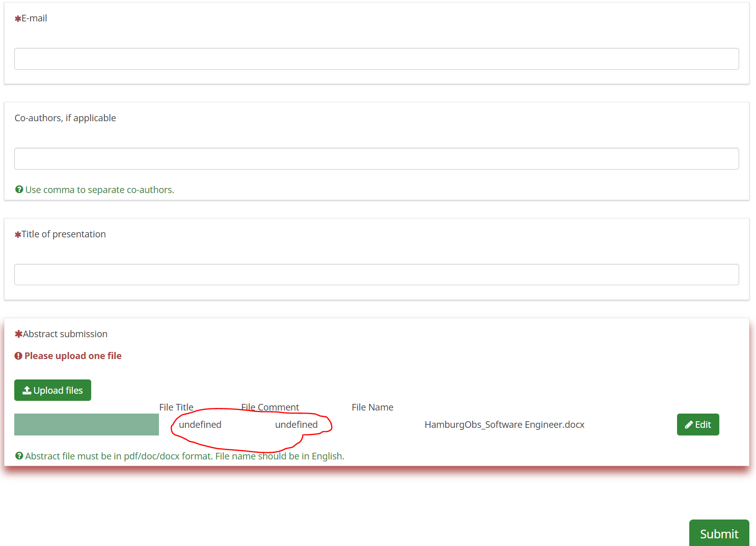756x546 pixels.
Task: Click the File Comment column header
Action: (x=269, y=407)
